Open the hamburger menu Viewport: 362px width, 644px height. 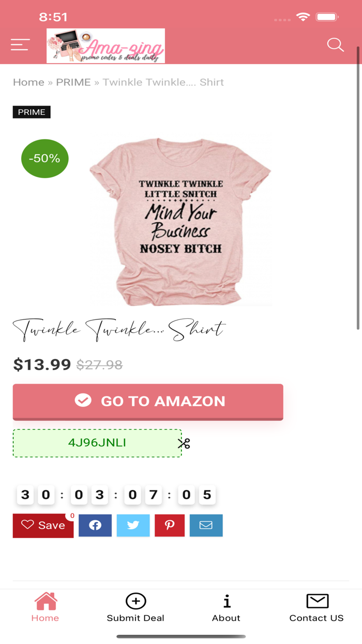[x=20, y=45]
